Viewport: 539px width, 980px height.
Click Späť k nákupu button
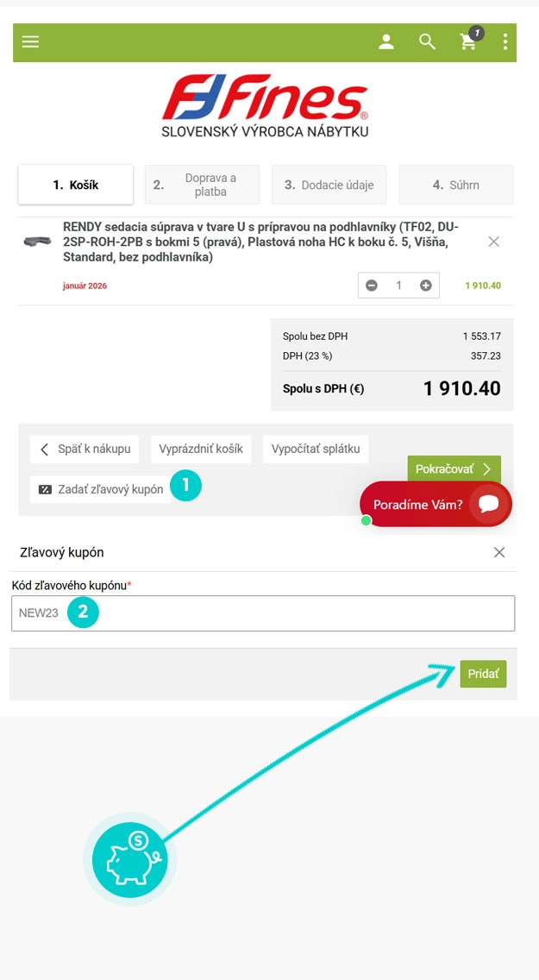tap(85, 449)
